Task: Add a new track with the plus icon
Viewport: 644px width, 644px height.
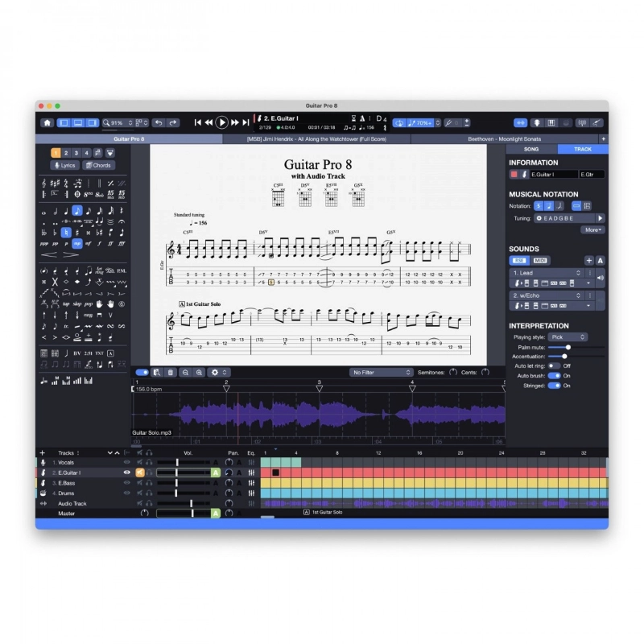Action: coord(42,452)
